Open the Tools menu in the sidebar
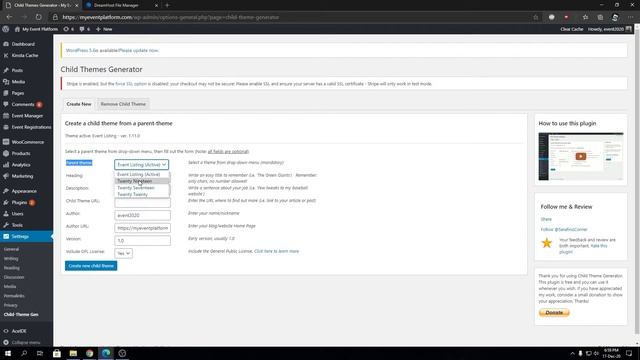The width and height of the screenshot is (640, 360). point(17,225)
